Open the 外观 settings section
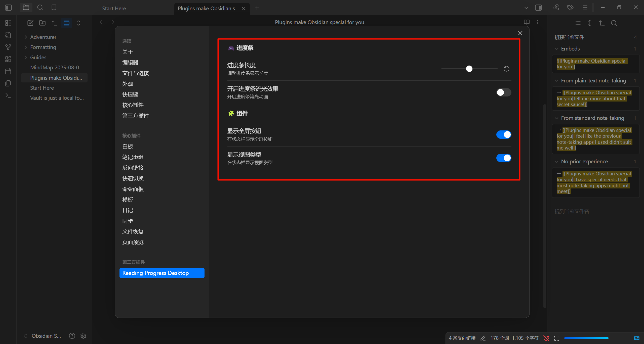The height and width of the screenshot is (344, 644). (x=128, y=84)
